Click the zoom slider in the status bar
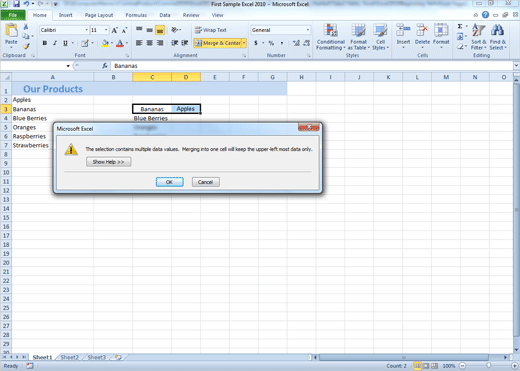The width and height of the screenshot is (520, 371). pos(488,366)
